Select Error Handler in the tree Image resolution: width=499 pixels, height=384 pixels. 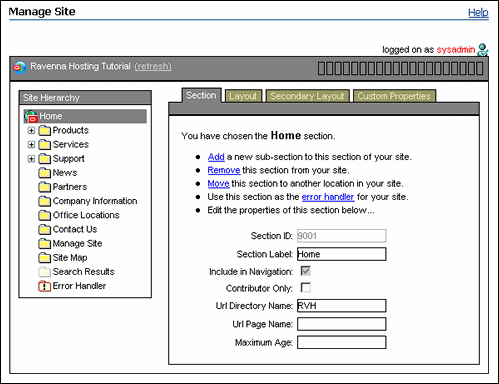79,286
